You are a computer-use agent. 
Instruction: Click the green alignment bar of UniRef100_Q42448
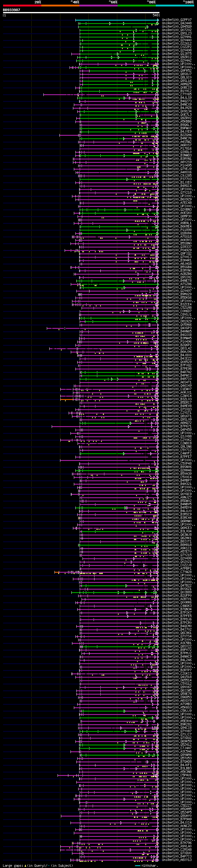pos(119,23)
